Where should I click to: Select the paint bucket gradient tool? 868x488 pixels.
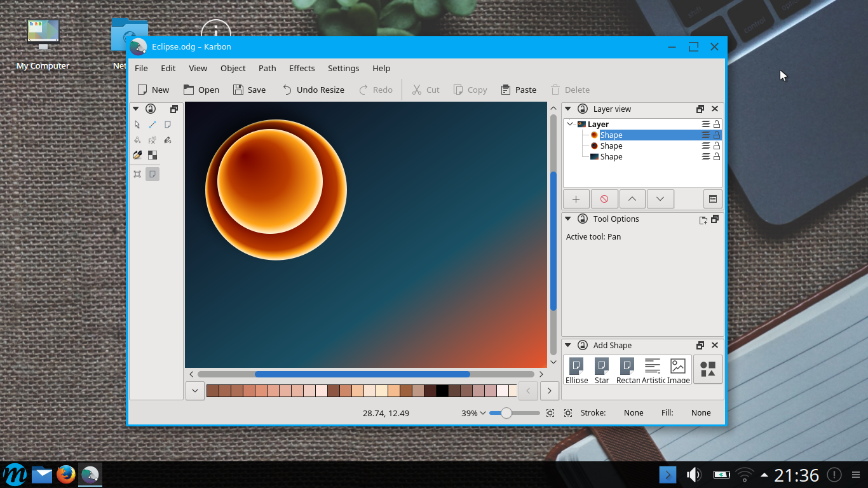point(137,140)
